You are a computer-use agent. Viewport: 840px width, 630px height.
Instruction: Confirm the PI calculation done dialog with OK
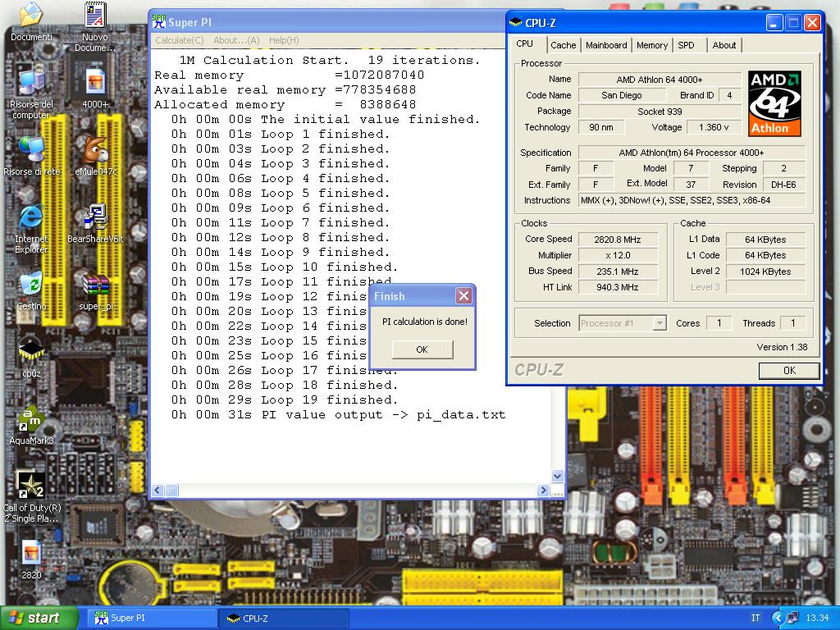(422, 349)
